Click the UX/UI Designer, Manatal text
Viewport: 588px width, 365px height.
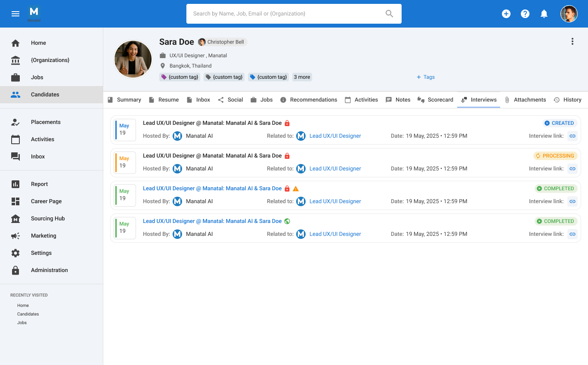tap(198, 56)
